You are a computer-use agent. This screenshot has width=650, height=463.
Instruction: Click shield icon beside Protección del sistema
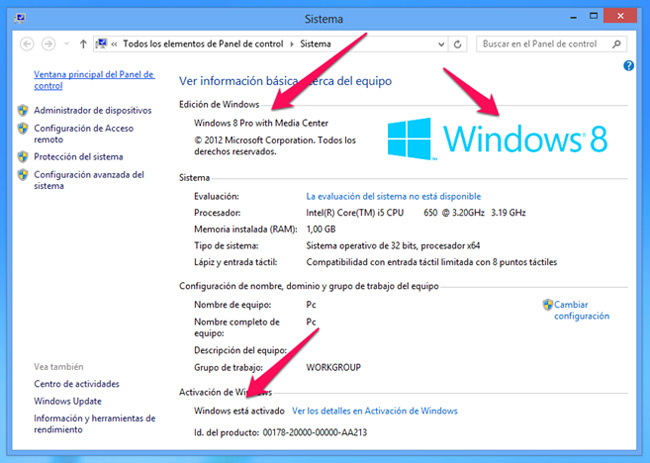point(23,157)
